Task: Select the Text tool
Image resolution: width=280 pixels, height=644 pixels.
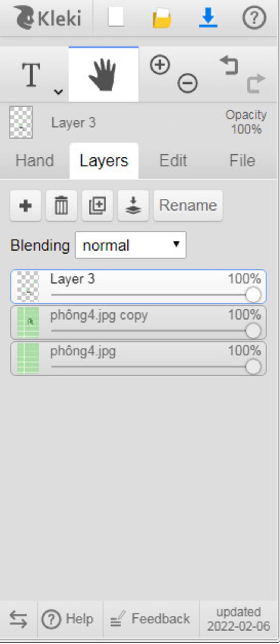Action: pos(31,74)
